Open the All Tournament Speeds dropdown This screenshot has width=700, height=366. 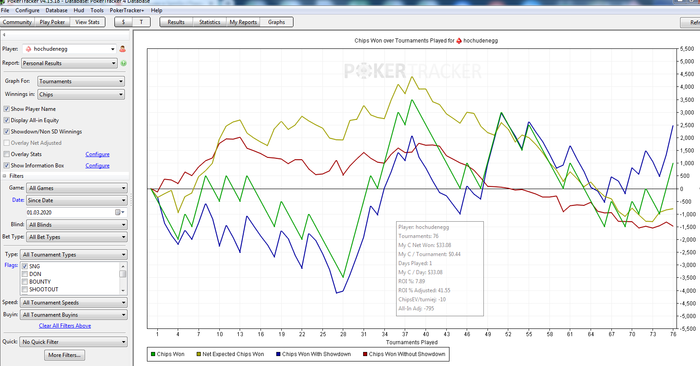tap(74, 303)
